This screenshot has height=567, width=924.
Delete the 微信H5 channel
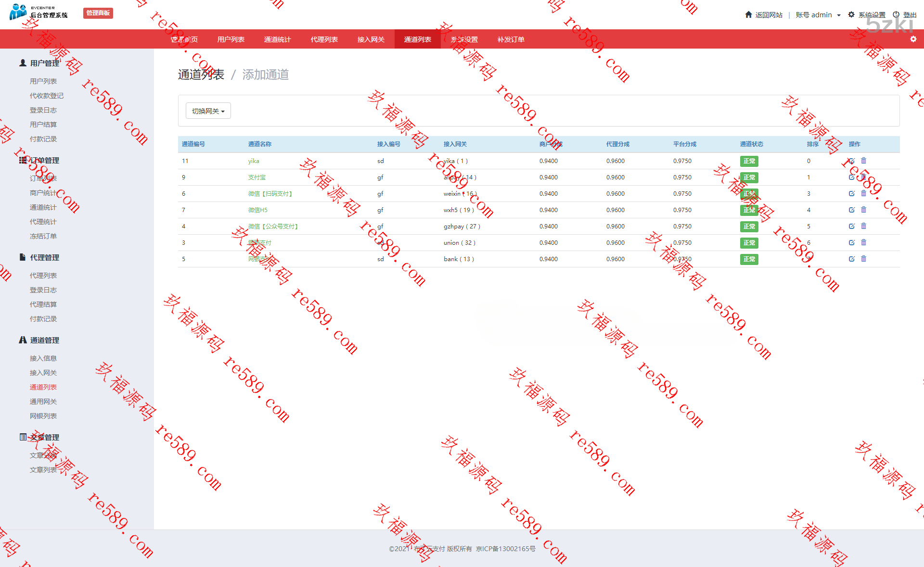tap(863, 210)
